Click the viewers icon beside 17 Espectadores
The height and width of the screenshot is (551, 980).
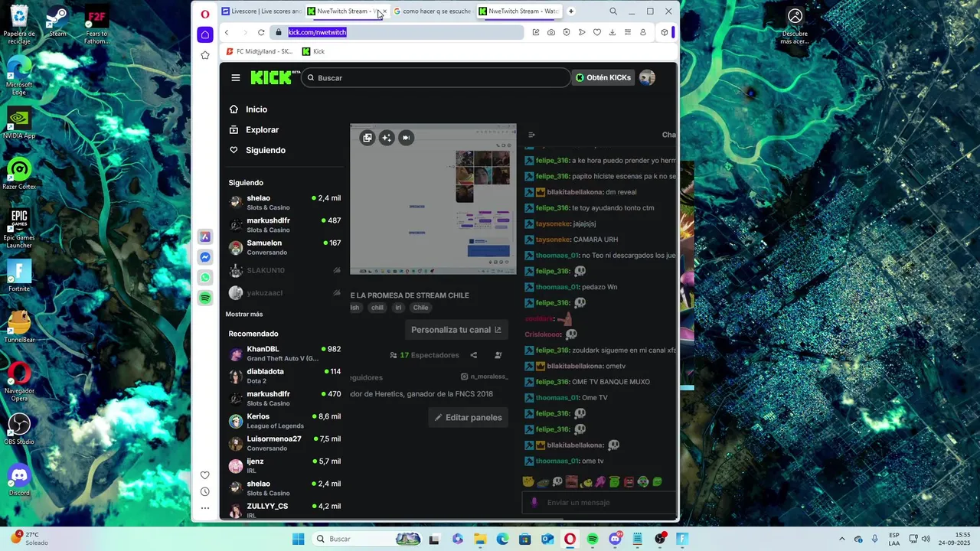(394, 355)
